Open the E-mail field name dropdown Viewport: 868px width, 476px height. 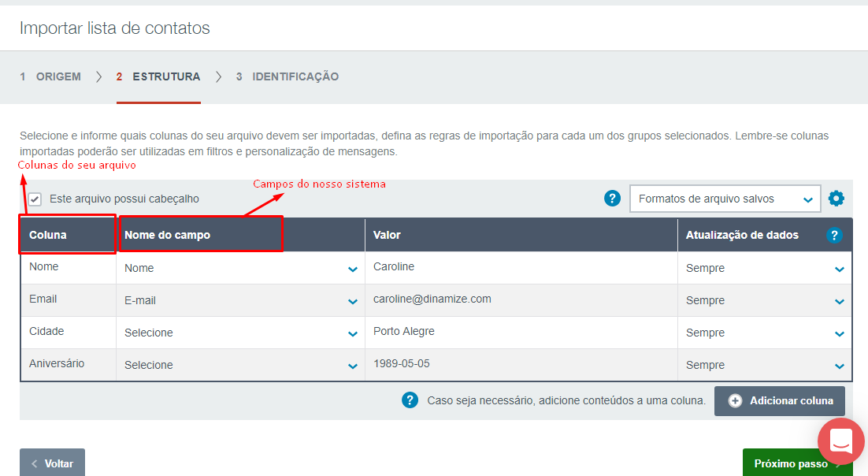240,300
